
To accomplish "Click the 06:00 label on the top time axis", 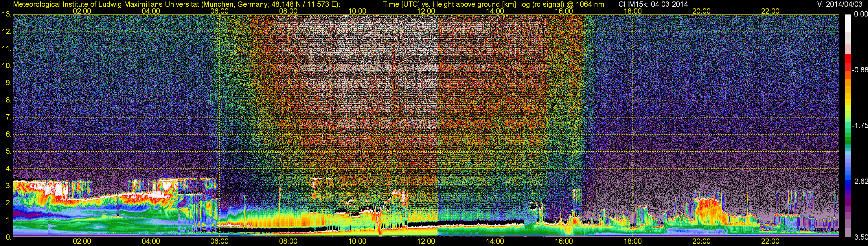I will 219,11.
